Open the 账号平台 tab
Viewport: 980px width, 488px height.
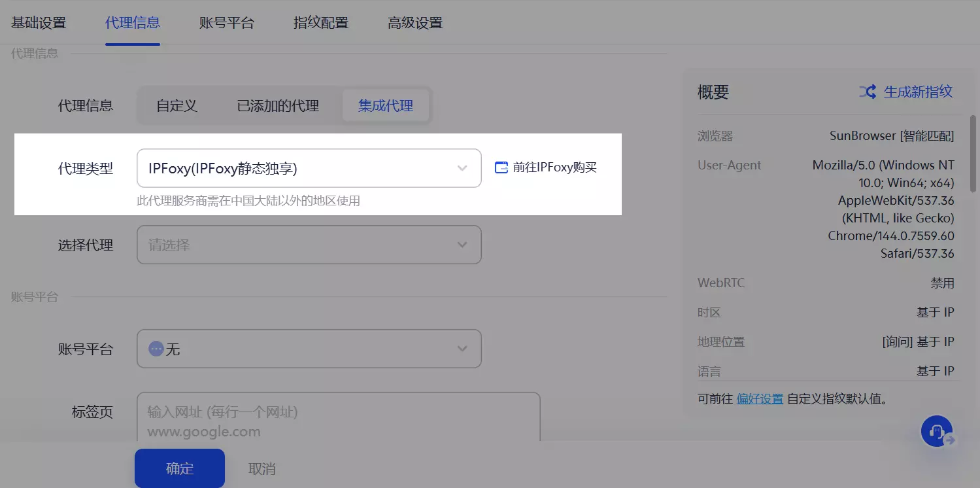click(227, 23)
